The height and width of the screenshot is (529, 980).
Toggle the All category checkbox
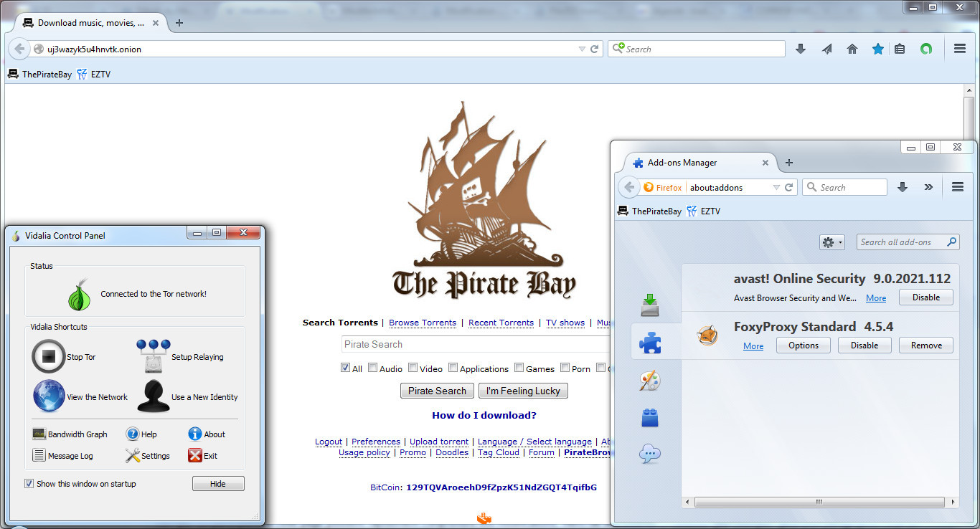click(346, 368)
